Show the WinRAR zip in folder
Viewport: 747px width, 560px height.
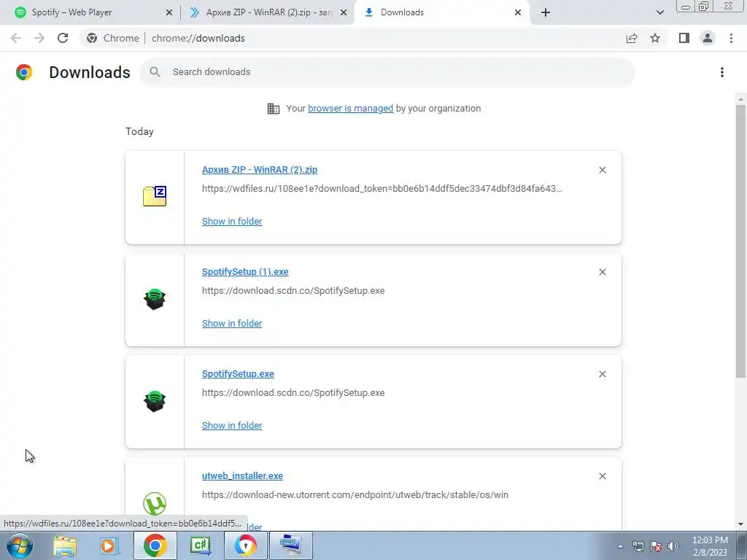pos(231,222)
